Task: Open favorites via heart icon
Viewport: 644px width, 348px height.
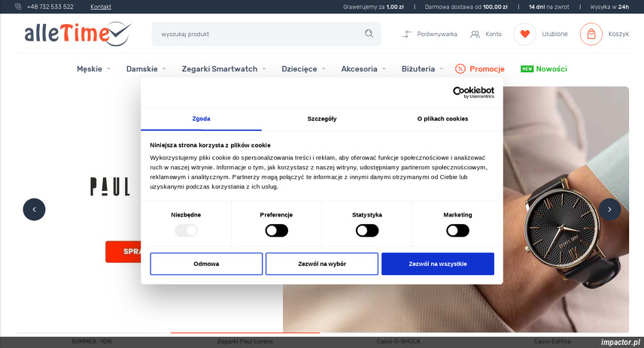Action: click(525, 34)
